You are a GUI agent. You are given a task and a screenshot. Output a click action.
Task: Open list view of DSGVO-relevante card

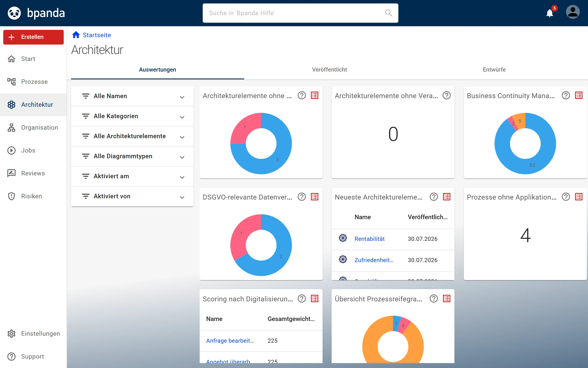coord(315,197)
